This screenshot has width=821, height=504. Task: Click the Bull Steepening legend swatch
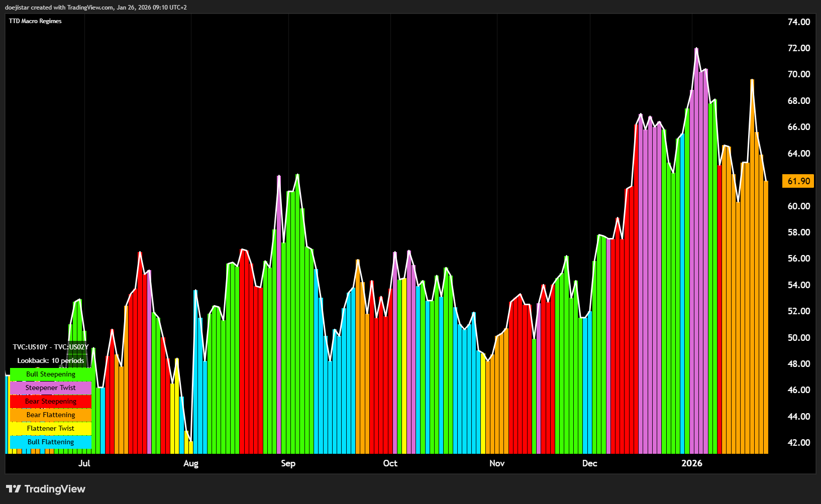click(x=51, y=374)
